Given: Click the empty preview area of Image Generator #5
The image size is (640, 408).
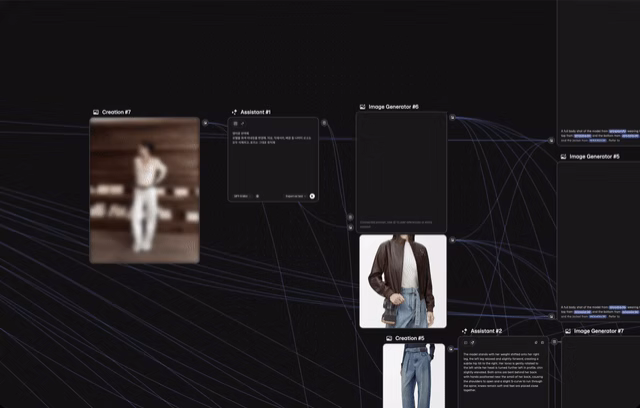Looking at the screenshot, I should click(599, 233).
